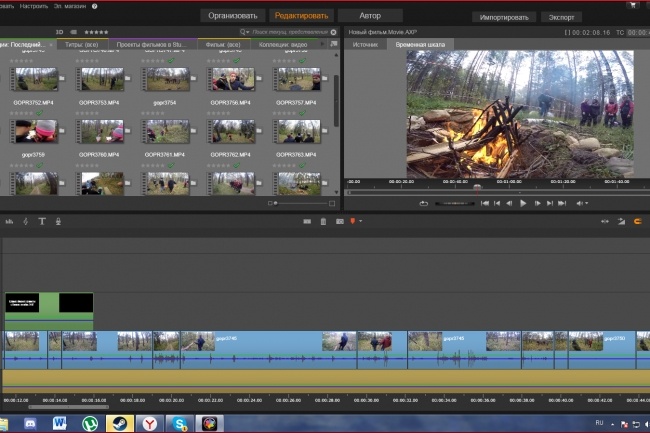Open the volume dropdown arrow in player
This screenshot has height=433, width=650.
pos(586,203)
